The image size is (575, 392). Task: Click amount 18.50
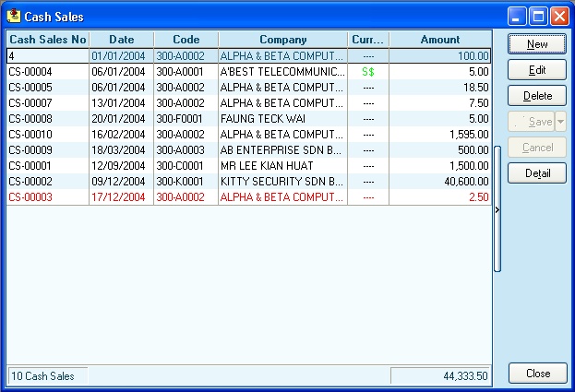coord(476,88)
